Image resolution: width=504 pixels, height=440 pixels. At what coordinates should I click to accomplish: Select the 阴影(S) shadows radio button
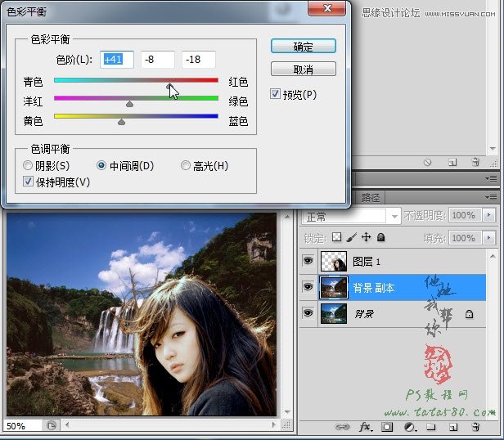click(x=28, y=165)
